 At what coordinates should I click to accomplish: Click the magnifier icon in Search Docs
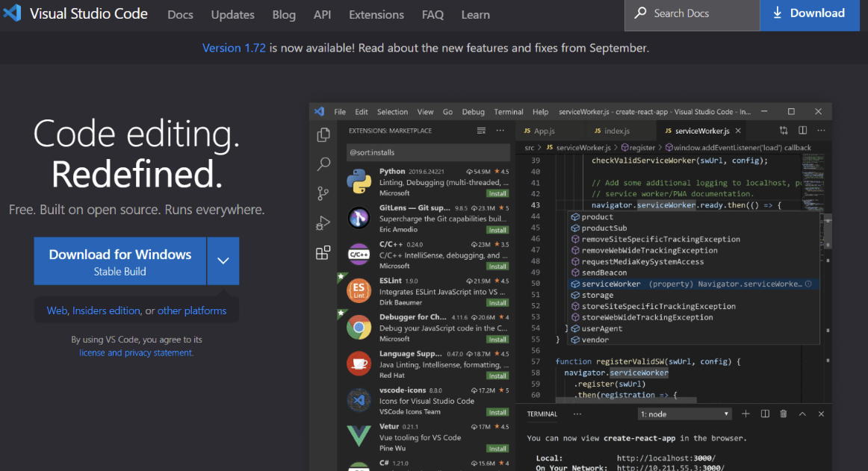pos(640,13)
